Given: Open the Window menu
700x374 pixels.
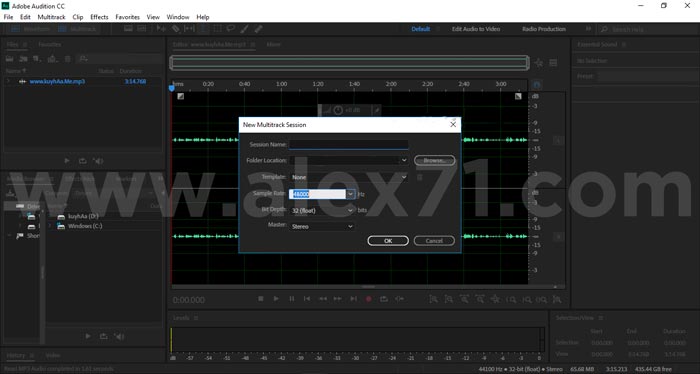Looking at the screenshot, I should coord(178,17).
